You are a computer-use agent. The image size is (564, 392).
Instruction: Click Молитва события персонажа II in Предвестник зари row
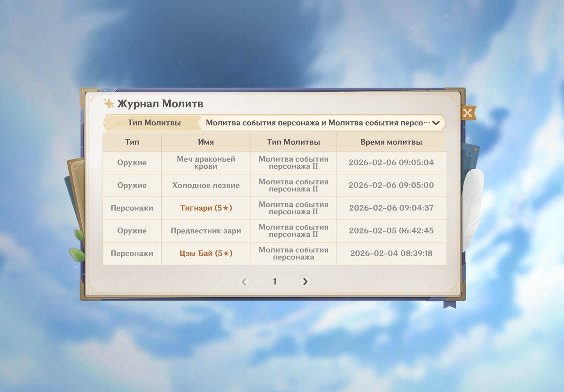pyautogui.click(x=293, y=231)
